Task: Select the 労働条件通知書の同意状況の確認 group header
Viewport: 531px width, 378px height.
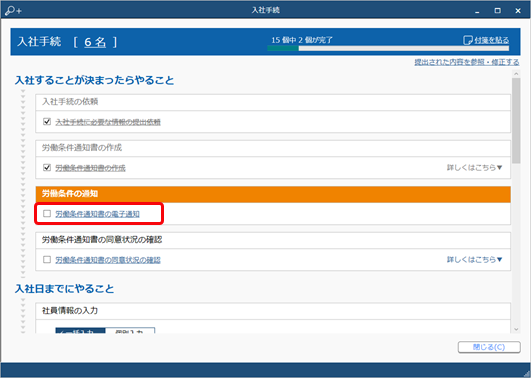Action: pyautogui.click(x=273, y=240)
